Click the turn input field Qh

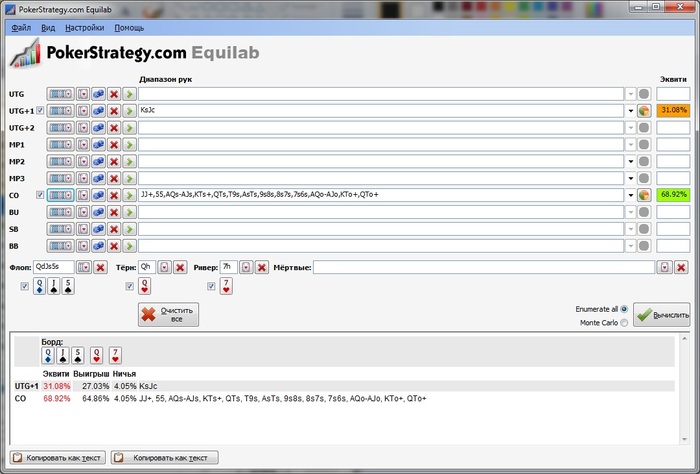[x=147, y=267]
